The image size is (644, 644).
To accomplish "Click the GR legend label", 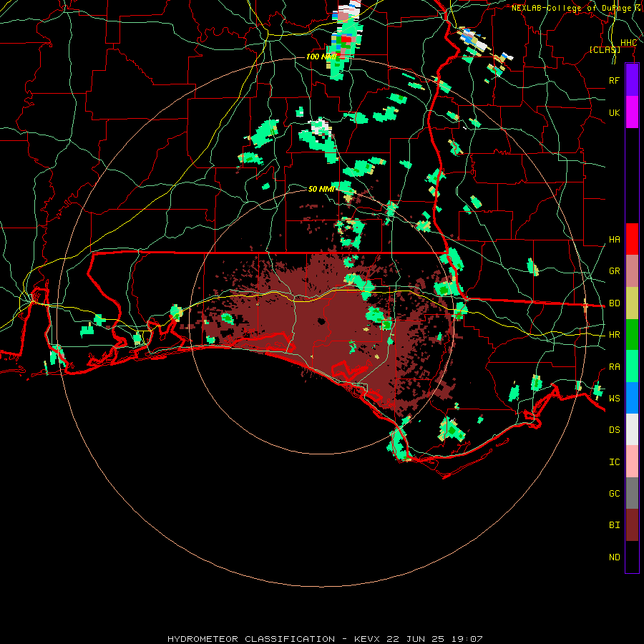I will [x=615, y=271].
